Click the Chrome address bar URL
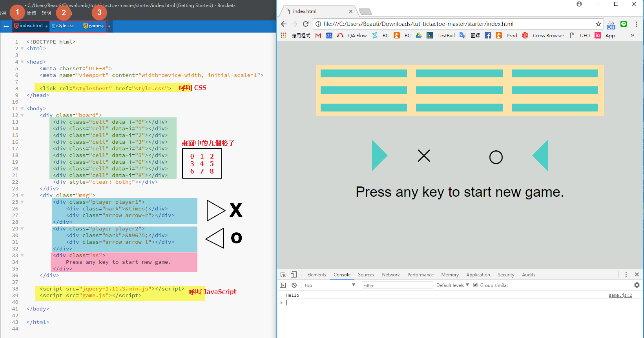Screen dimensions: 644x338 click(x=418, y=24)
